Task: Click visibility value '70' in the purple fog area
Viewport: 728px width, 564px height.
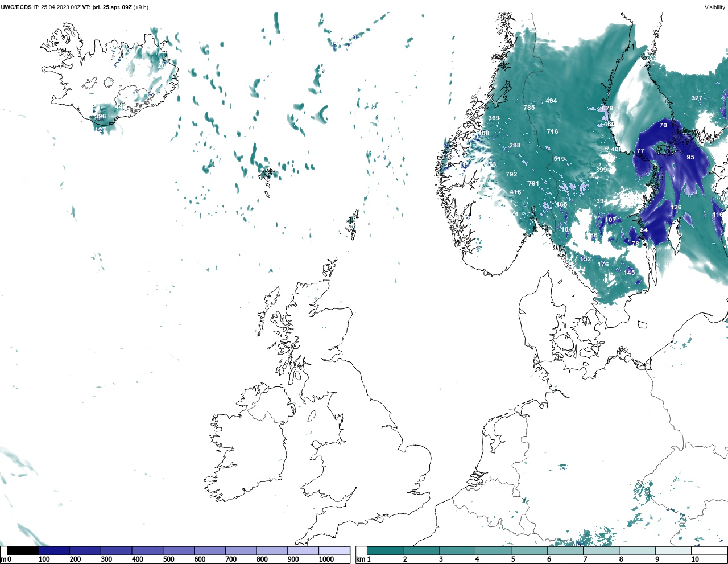Action: pos(663,125)
